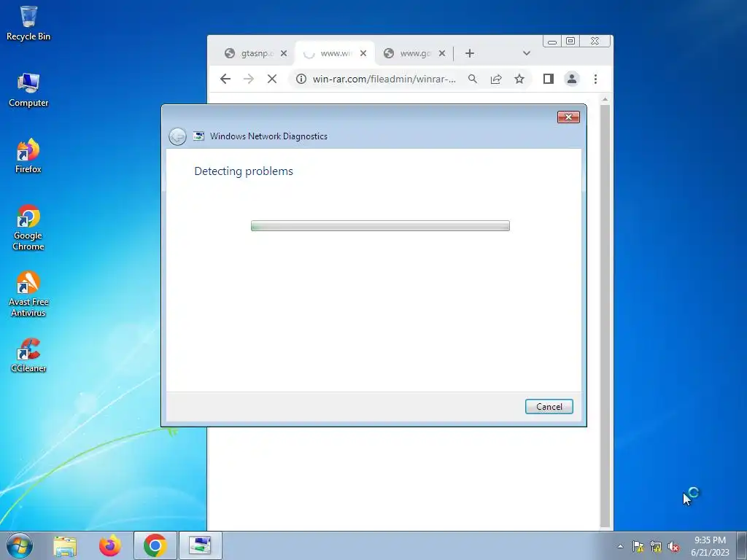Screen dimensions: 747x560
Task: Click the Chrome taskbar icon
Action: tap(155, 545)
